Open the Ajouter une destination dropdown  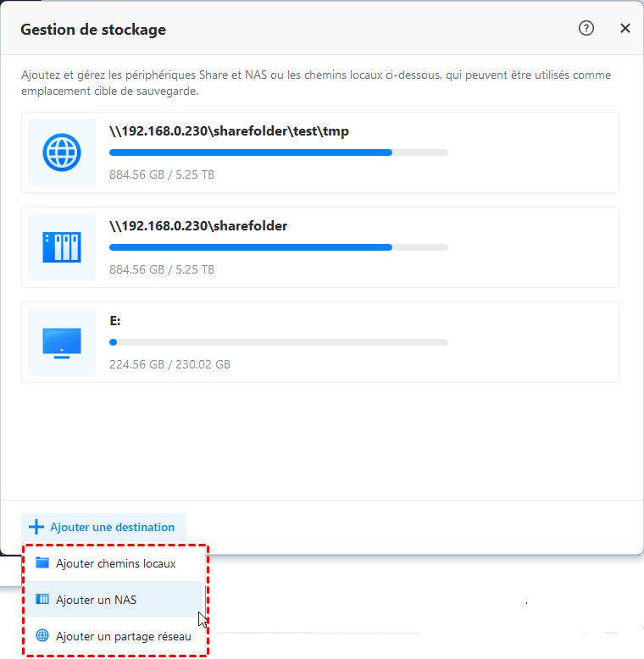click(104, 527)
